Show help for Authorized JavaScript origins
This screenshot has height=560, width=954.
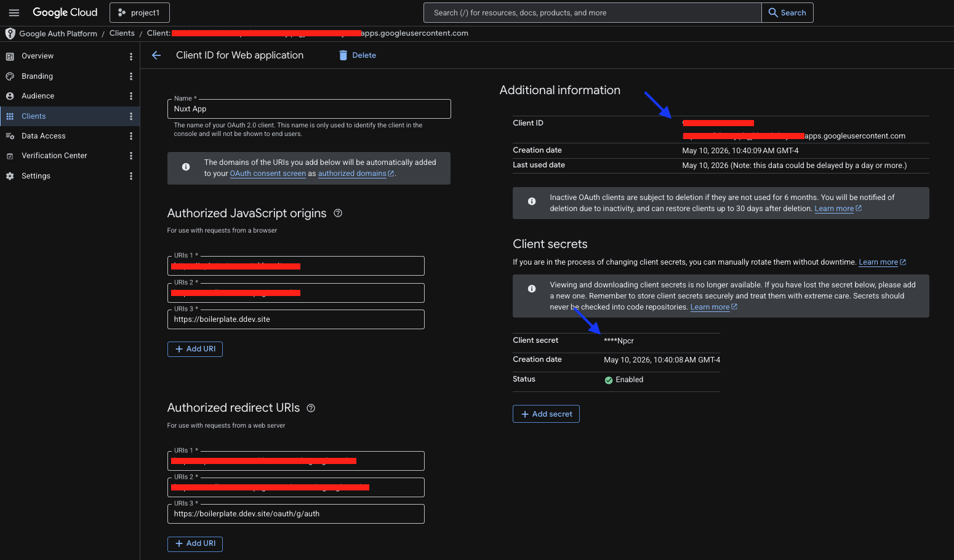pos(338,213)
